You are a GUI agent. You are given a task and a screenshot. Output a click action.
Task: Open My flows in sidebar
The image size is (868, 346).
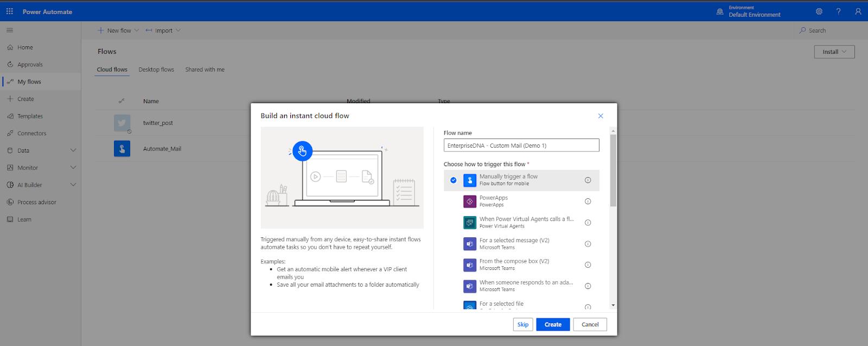[41, 81]
